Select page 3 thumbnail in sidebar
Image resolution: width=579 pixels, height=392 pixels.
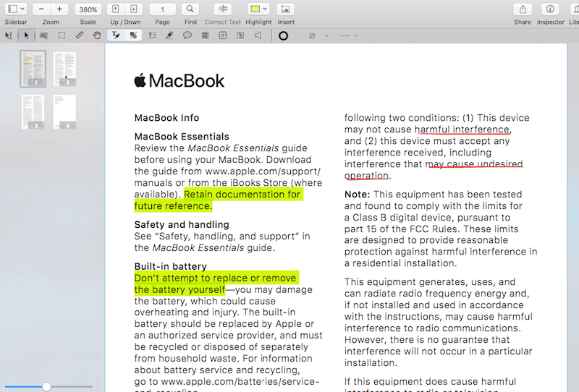[33, 112]
